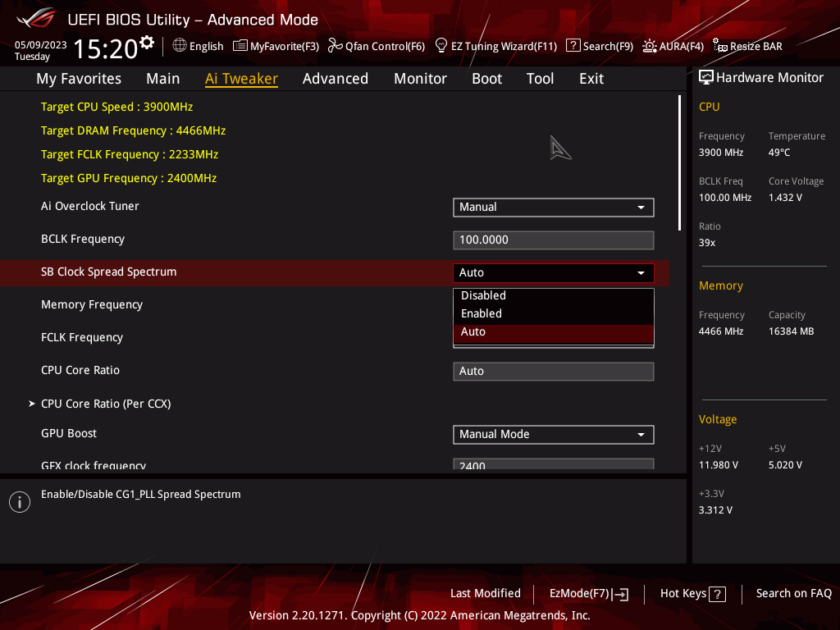Click the info icon in help area
840x630 pixels.
pos(20,502)
